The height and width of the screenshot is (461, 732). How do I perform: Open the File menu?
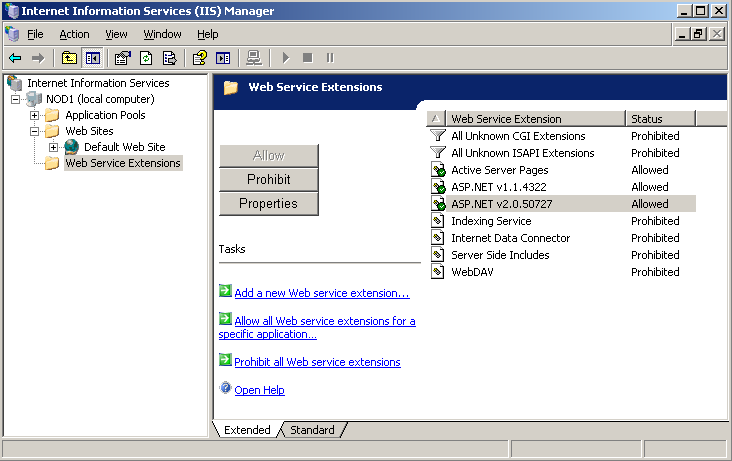coord(35,34)
